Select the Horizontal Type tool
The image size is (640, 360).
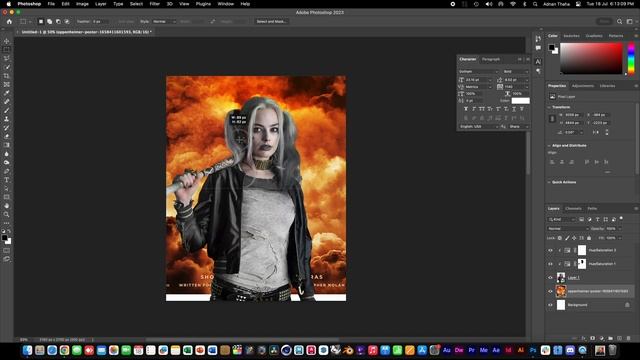(7, 180)
